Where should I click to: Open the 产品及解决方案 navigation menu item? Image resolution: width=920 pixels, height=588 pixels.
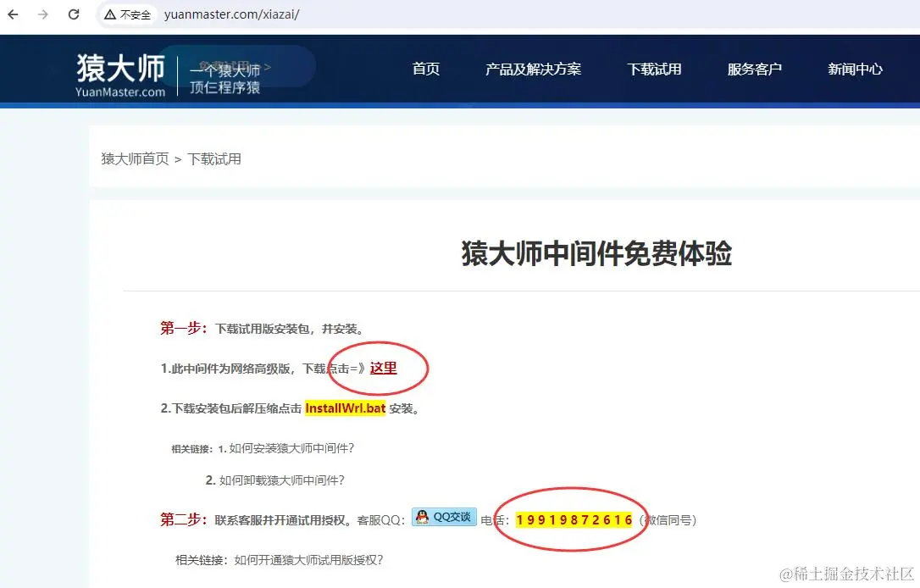click(534, 69)
